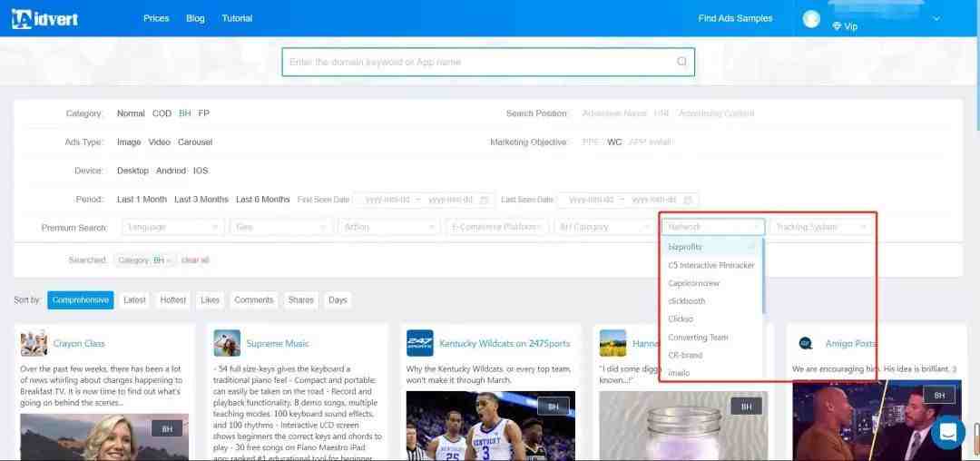Select Advertising Content search position
The width and height of the screenshot is (980, 461).
coord(716,113)
